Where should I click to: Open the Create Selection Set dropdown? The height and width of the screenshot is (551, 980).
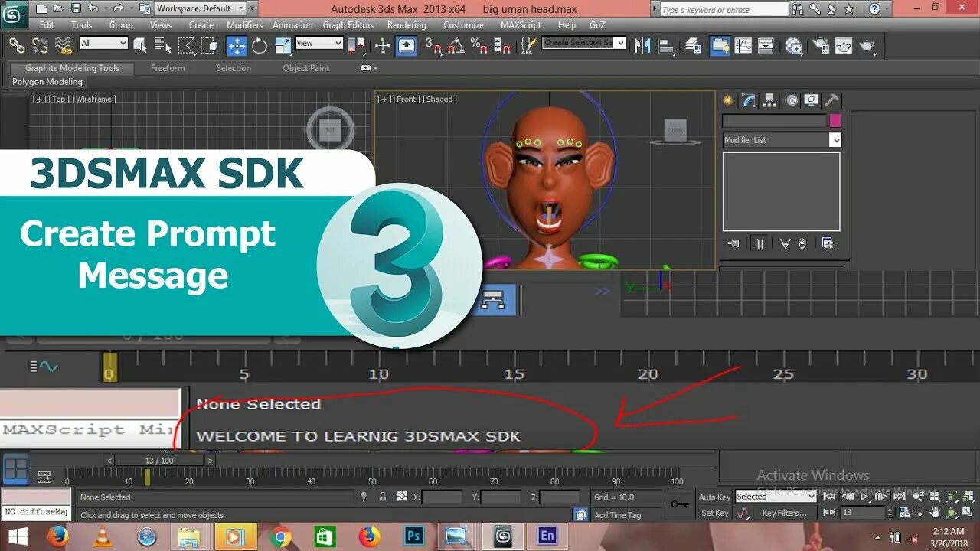point(584,43)
